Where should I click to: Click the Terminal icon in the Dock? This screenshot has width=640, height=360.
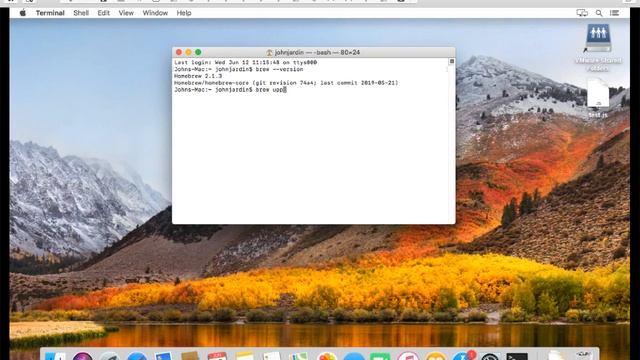[x=517, y=356]
